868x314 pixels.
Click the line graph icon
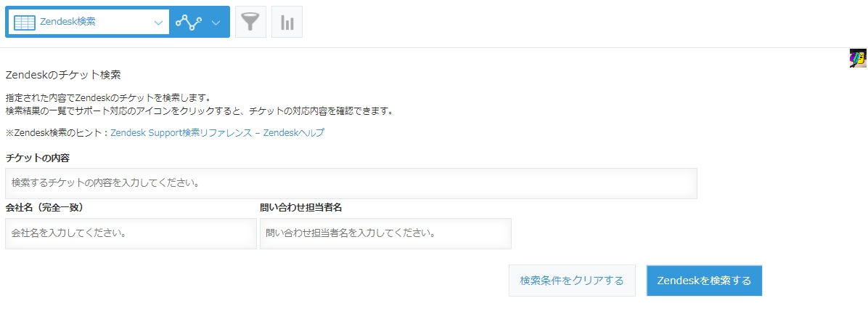[x=189, y=23]
